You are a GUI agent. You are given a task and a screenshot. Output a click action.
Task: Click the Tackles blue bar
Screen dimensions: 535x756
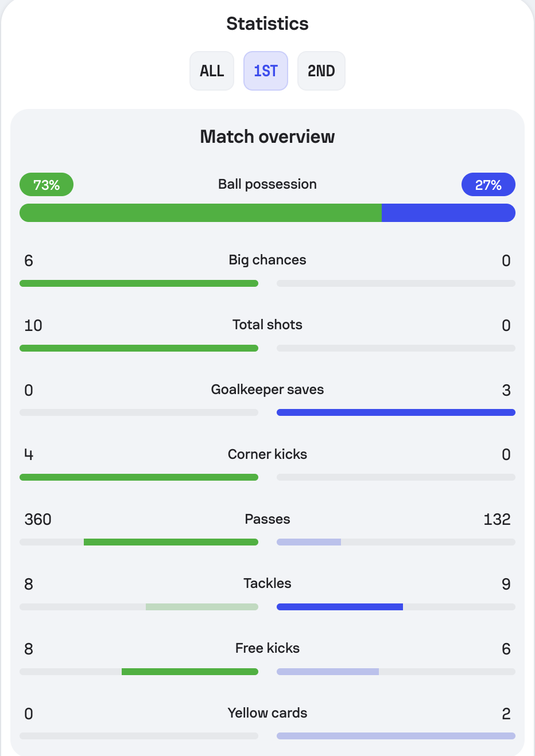tap(340, 607)
